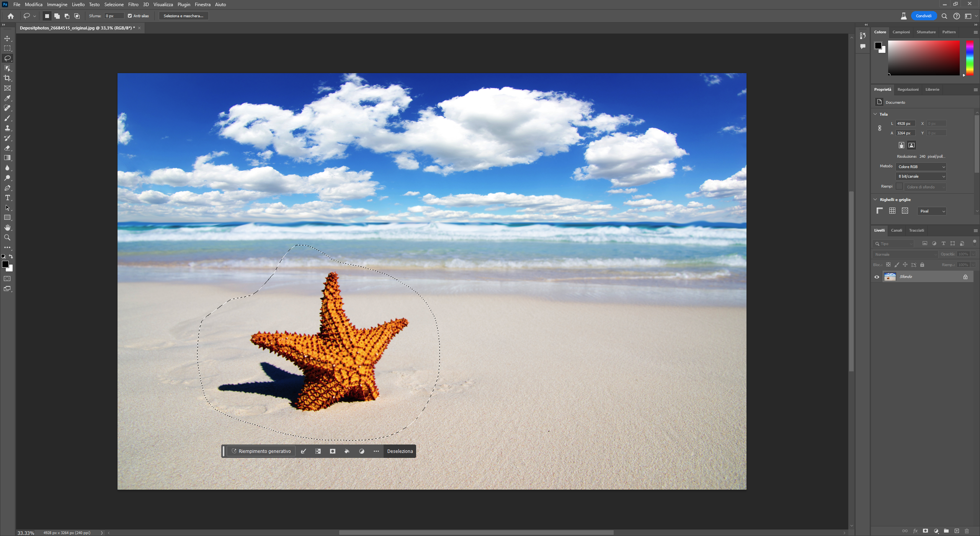Select the Horizontal Type tool
This screenshot has height=536, width=980.
pos(7,198)
